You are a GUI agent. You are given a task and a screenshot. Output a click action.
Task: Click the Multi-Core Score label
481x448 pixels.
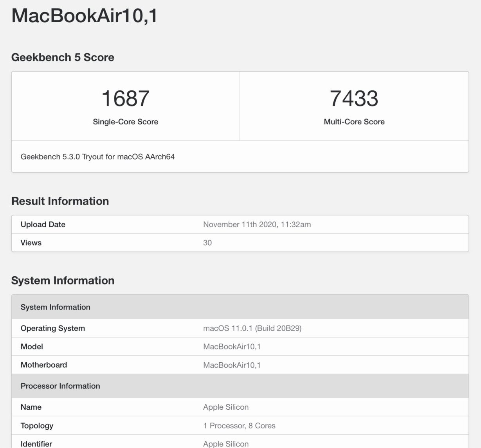[x=353, y=122]
